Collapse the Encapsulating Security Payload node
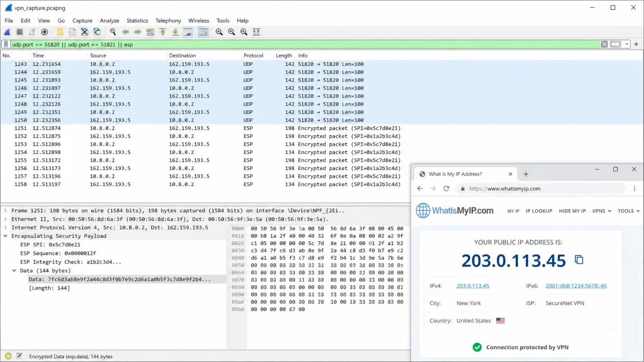 coord(6,236)
